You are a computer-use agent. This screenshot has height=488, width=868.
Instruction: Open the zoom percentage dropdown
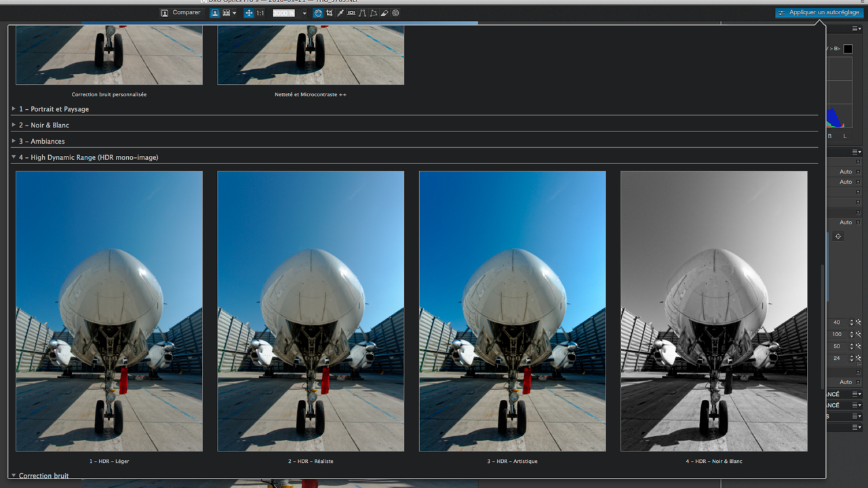[304, 13]
